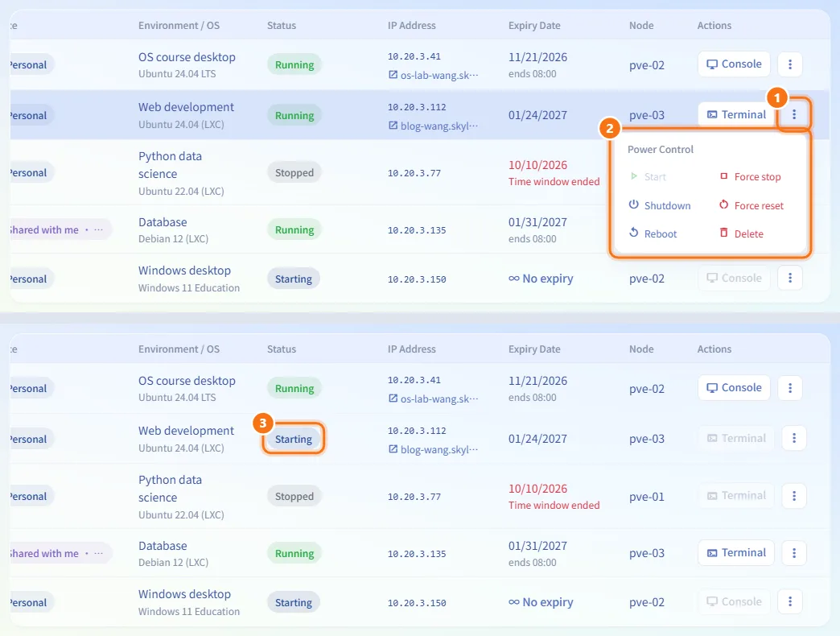Launch Terminal for Database in the lower table
The height and width of the screenshot is (636, 840).
(x=736, y=553)
